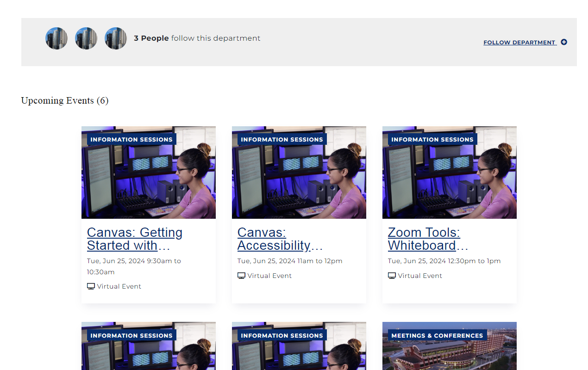Click the 12:30pm to 1pm event date
Image resolution: width=588 pixels, height=370 pixels.
(444, 261)
